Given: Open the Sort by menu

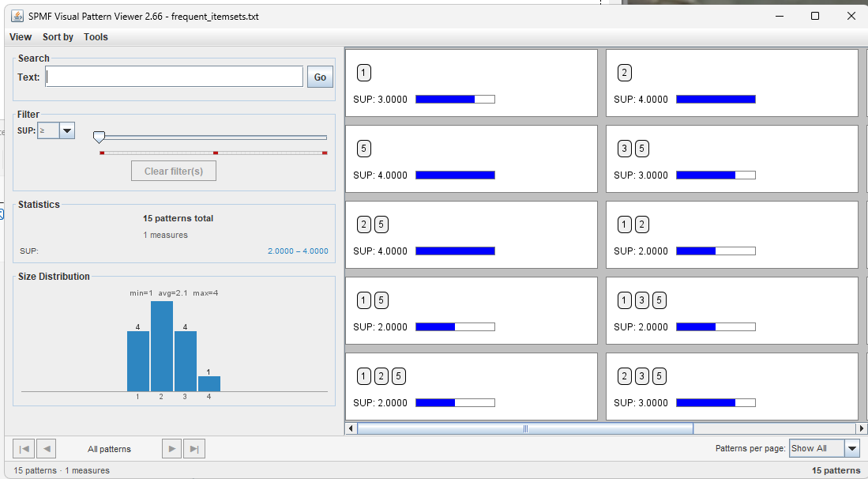Looking at the screenshot, I should coord(58,37).
